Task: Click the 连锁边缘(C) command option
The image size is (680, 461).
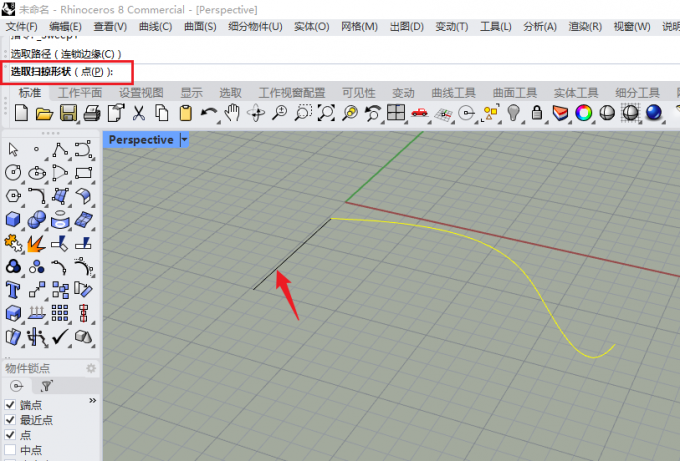Action: [88, 54]
